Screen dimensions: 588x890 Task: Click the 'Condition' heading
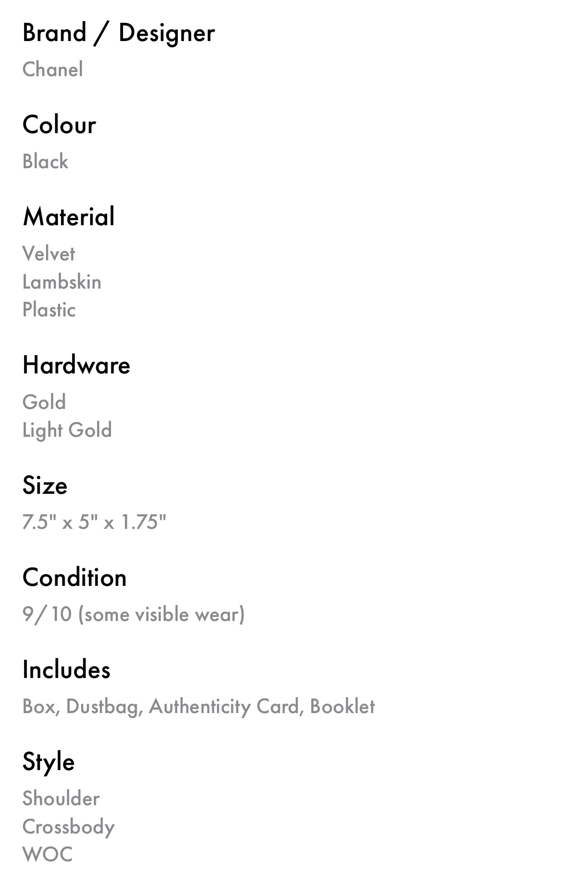pos(74,578)
